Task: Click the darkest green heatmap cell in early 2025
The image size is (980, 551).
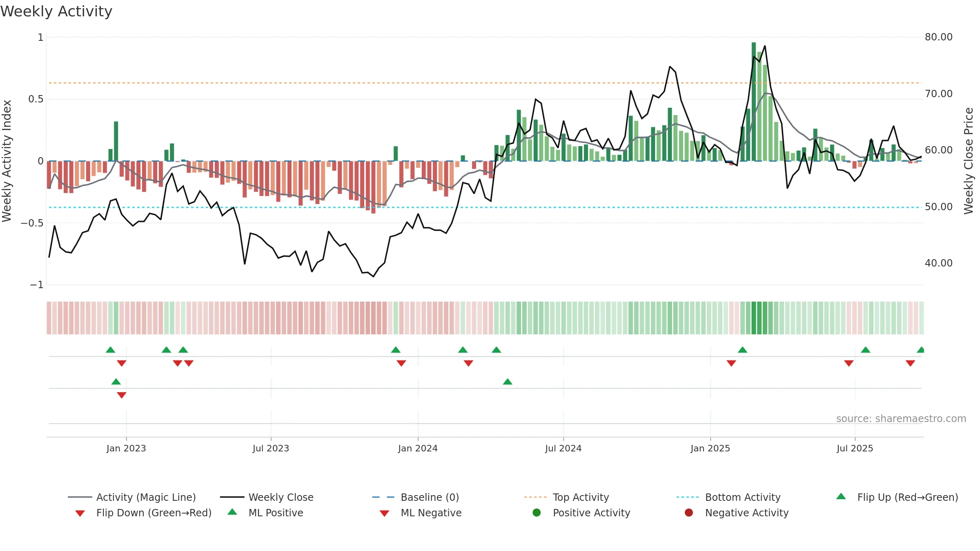Action: (x=754, y=318)
